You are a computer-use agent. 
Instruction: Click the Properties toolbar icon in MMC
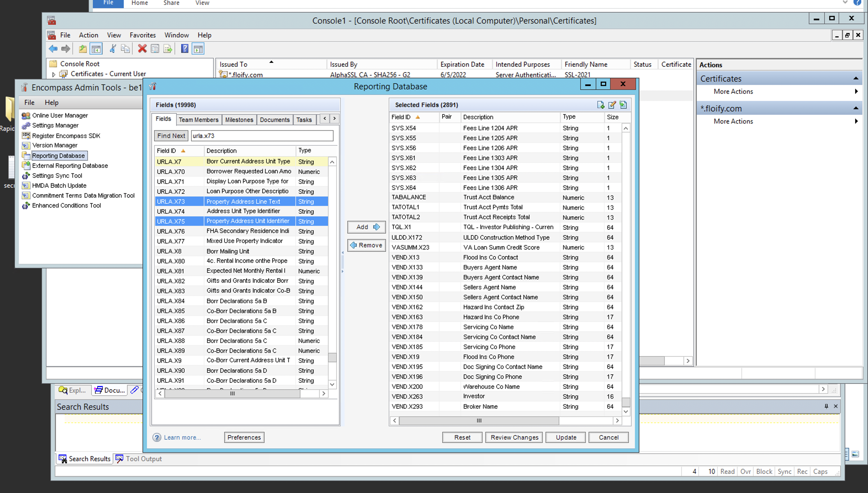[x=155, y=49]
